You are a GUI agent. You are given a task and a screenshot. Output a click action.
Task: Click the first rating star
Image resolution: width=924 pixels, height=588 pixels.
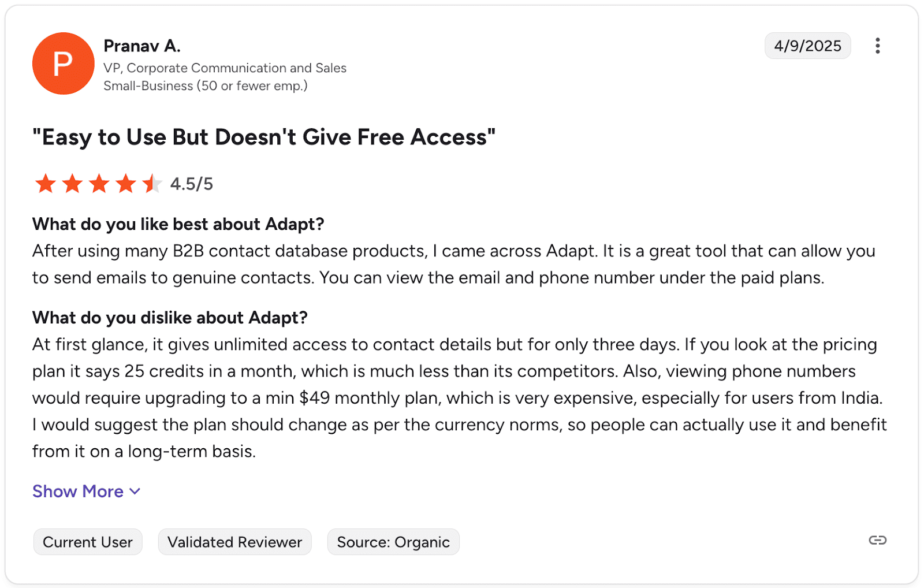coord(46,184)
